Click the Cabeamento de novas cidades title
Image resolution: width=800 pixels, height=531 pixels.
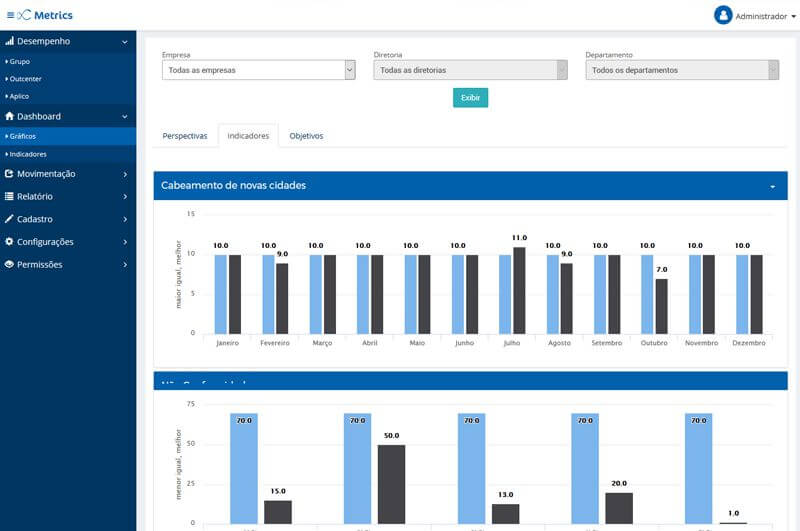[x=233, y=185]
